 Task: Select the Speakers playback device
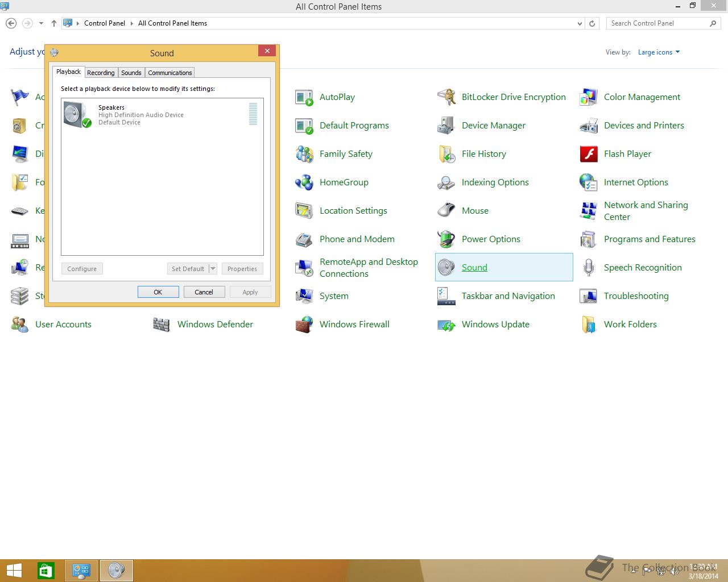(x=162, y=114)
